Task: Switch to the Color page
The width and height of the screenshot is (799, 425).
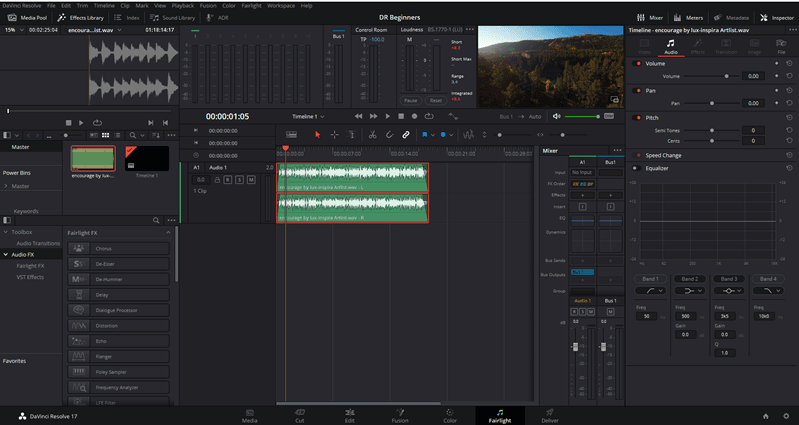Action: pyautogui.click(x=450, y=416)
